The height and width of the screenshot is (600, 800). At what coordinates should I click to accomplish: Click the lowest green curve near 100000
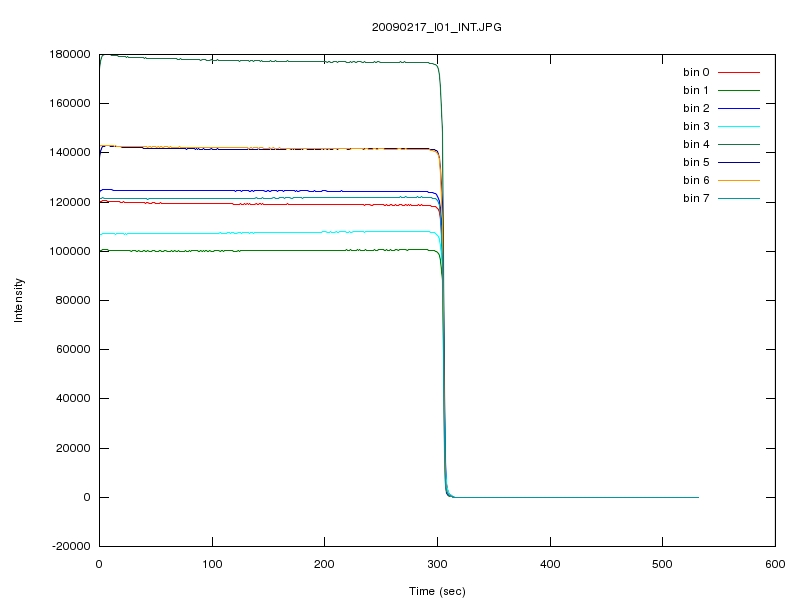click(270, 251)
